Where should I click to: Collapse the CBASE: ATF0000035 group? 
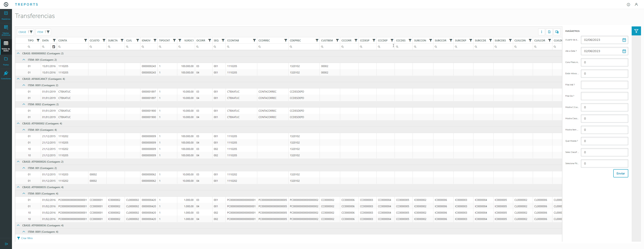[x=18, y=187]
